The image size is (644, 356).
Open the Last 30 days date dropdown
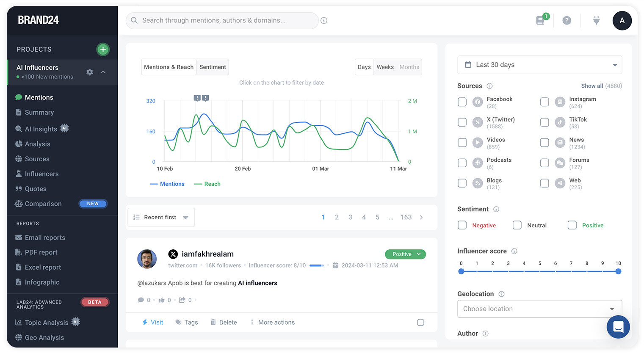point(539,65)
